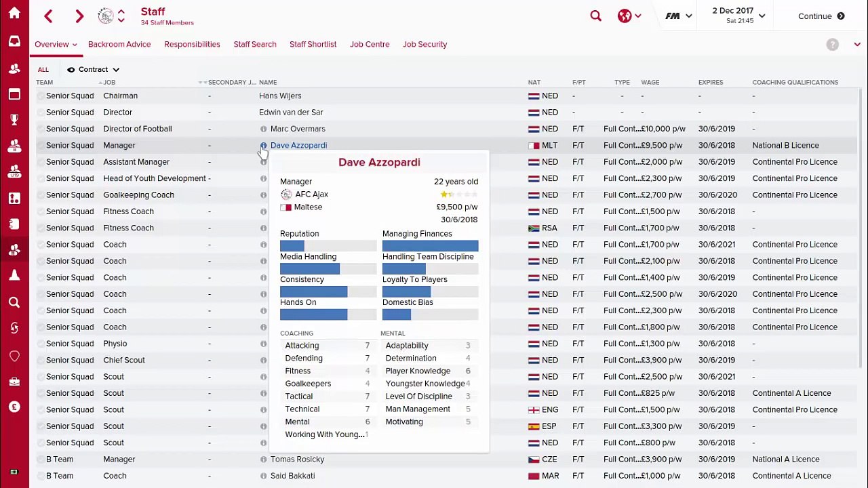The image size is (868, 488).
Task: Open the Transfers arrows icon in sidebar
Action: pos(14,328)
